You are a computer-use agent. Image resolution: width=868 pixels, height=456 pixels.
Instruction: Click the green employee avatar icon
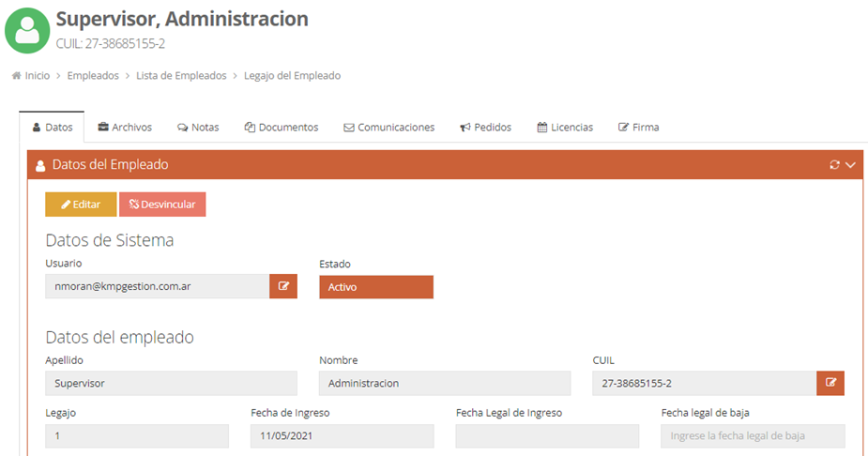[27, 30]
